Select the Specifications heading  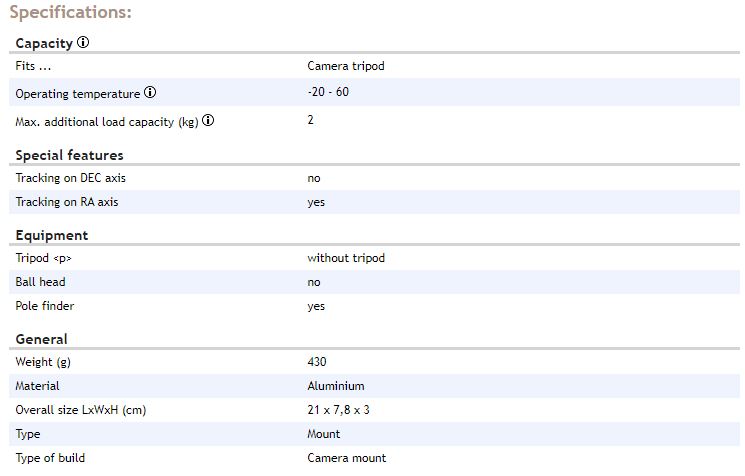click(x=70, y=12)
